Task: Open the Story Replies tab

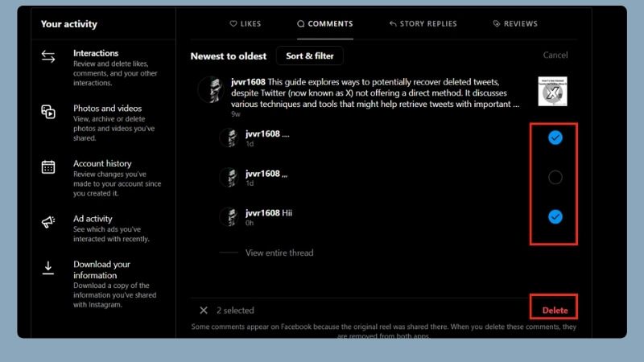Action: [x=423, y=24]
